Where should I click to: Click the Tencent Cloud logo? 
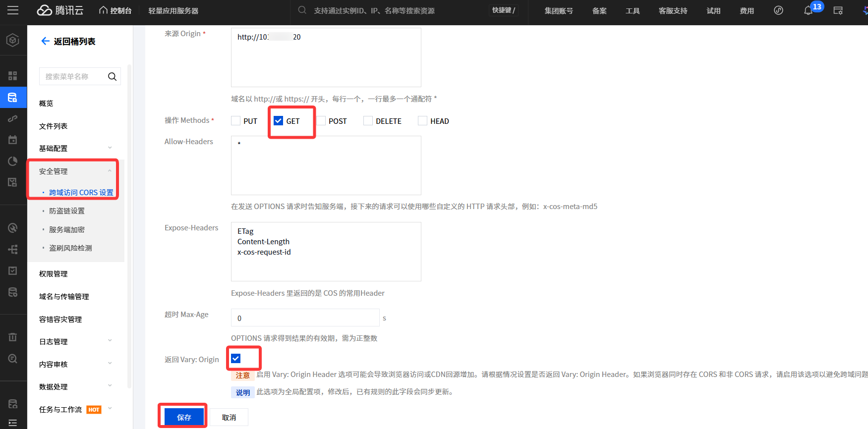pos(60,10)
